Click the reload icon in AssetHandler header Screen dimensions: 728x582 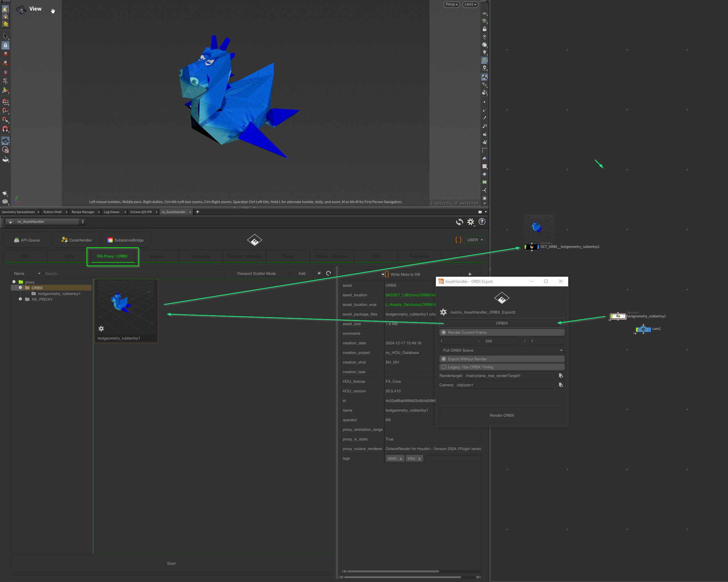coord(459,222)
